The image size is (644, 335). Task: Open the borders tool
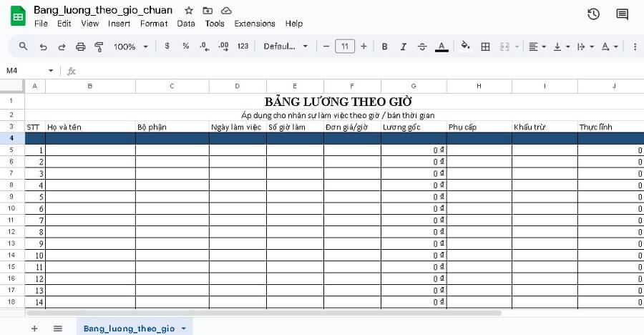click(x=485, y=47)
